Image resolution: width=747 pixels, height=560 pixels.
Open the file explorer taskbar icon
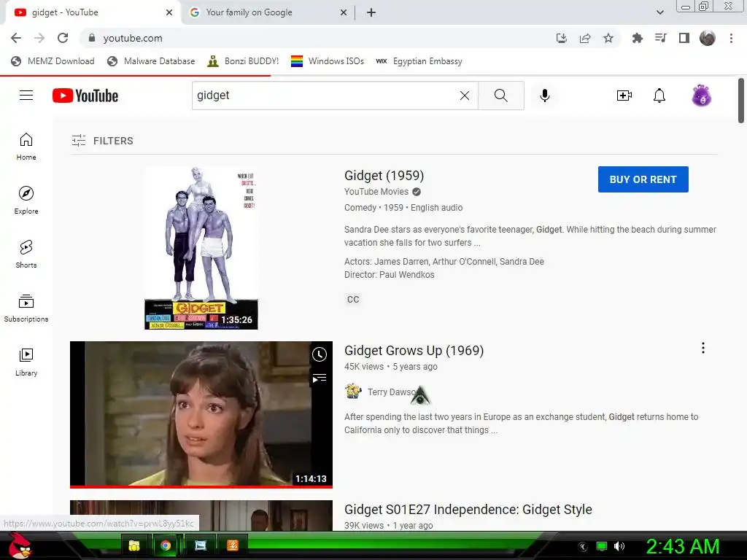coord(134,545)
